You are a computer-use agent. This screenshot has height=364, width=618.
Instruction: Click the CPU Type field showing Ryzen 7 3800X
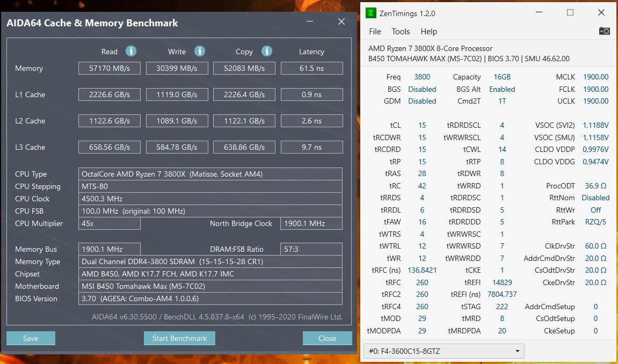tap(210, 174)
